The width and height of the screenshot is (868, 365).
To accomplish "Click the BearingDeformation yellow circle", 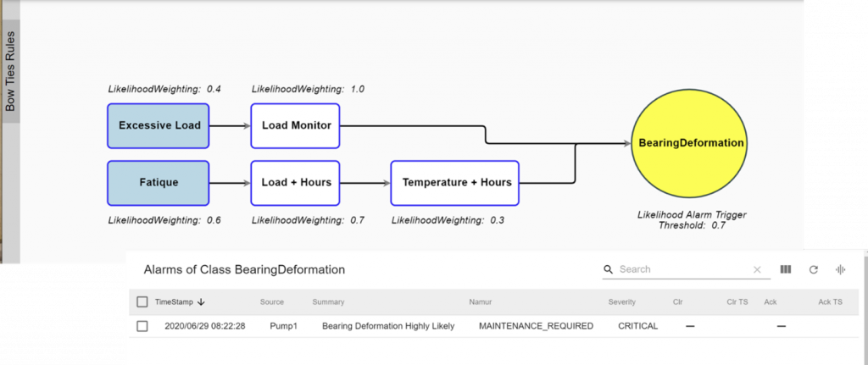I will pyautogui.click(x=689, y=142).
